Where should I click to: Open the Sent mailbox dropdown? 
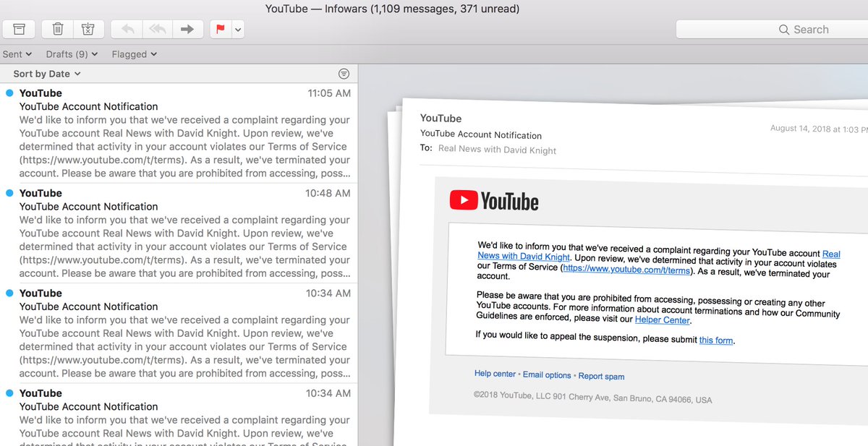pos(17,54)
